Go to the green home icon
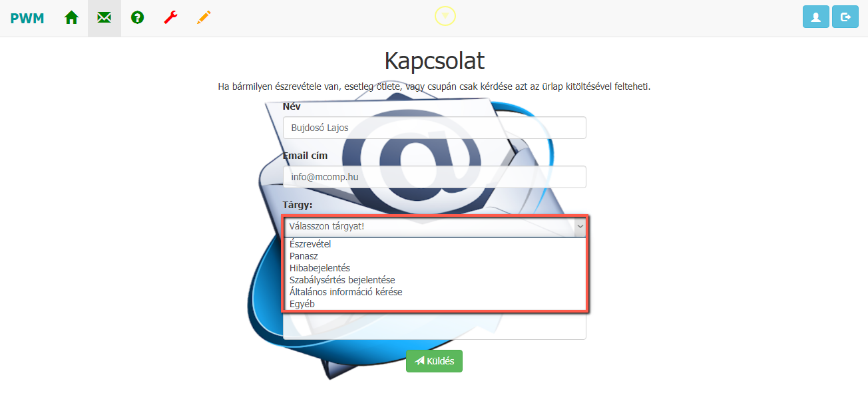The image size is (868, 399). click(x=71, y=18)
